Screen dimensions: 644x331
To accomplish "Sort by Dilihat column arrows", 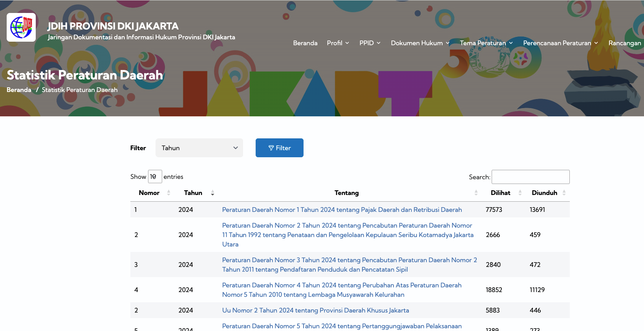I will coord(520,193).
